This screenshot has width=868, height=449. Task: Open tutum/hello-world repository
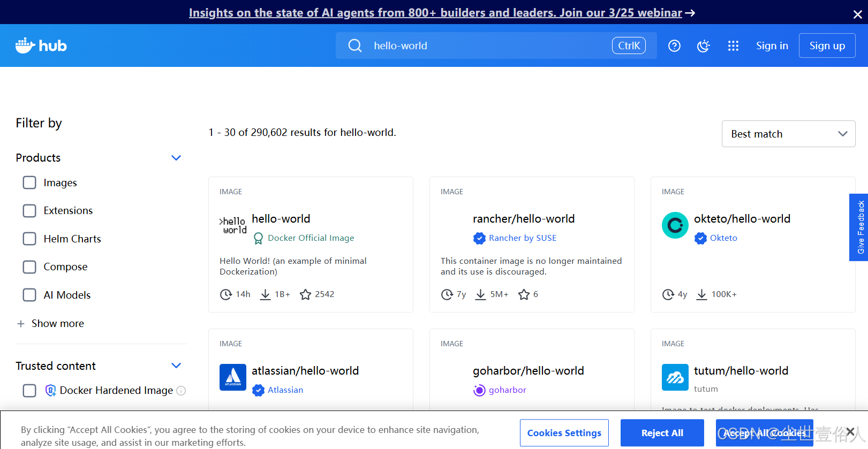click(x=741, y=371)
